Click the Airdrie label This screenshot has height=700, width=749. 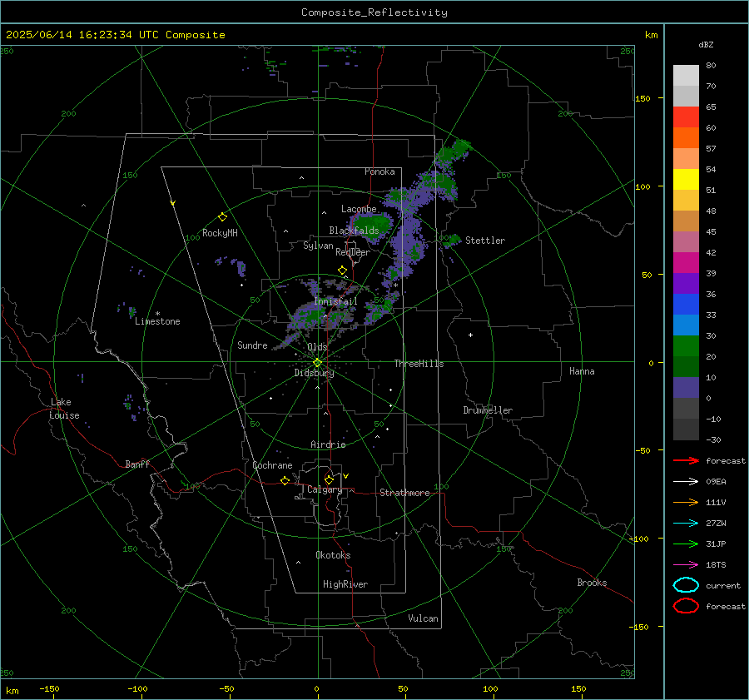click(x=328, y=444)
